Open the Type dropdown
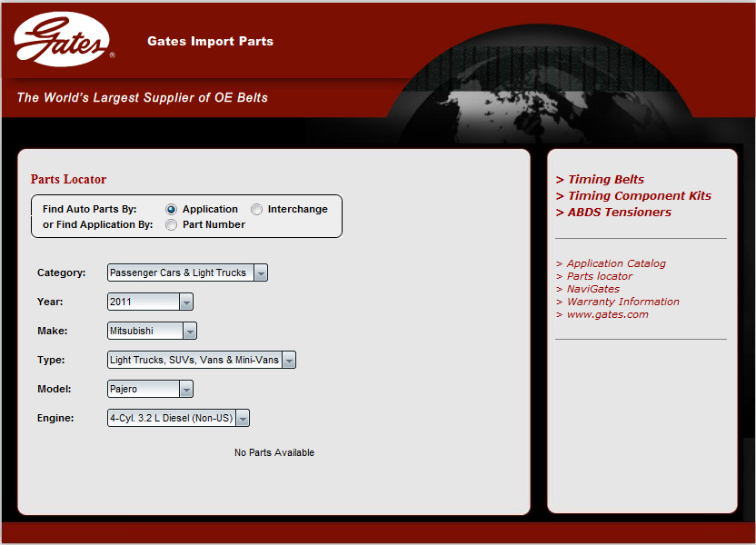 click(x=202, y=360)
